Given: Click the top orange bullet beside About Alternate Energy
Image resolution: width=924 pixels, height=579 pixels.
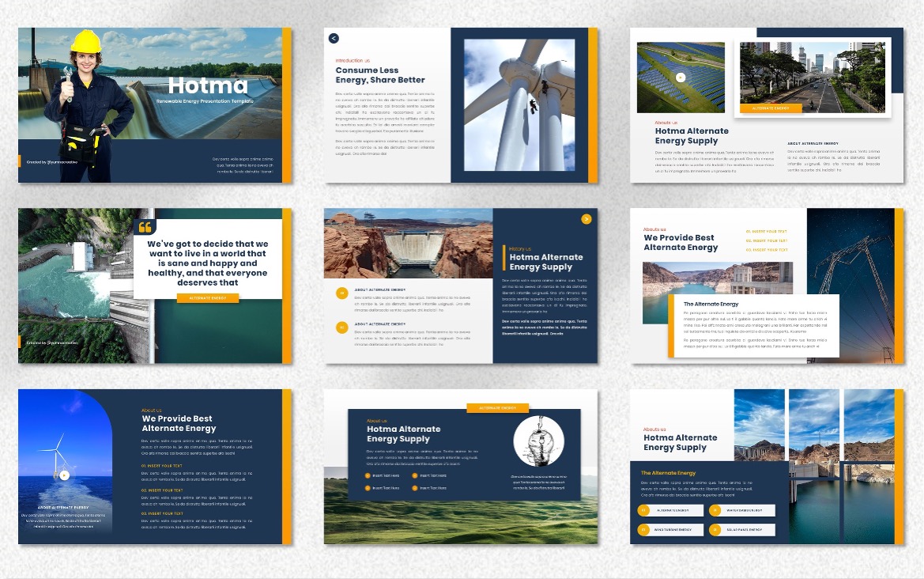Looking at the screenshot, I should coord(341,293).
